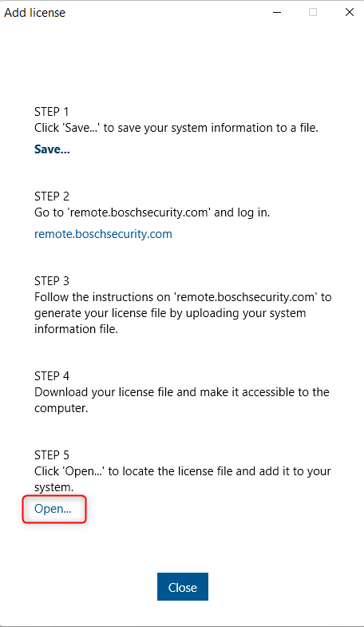The image size is (364, 627).
Task: Click the blue Close button
Action: 183,587
